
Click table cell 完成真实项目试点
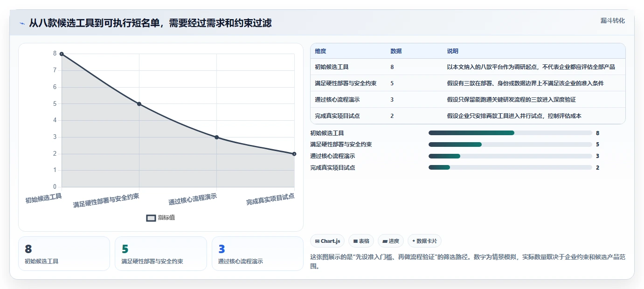pyautogui.click(x=337, y=116)
